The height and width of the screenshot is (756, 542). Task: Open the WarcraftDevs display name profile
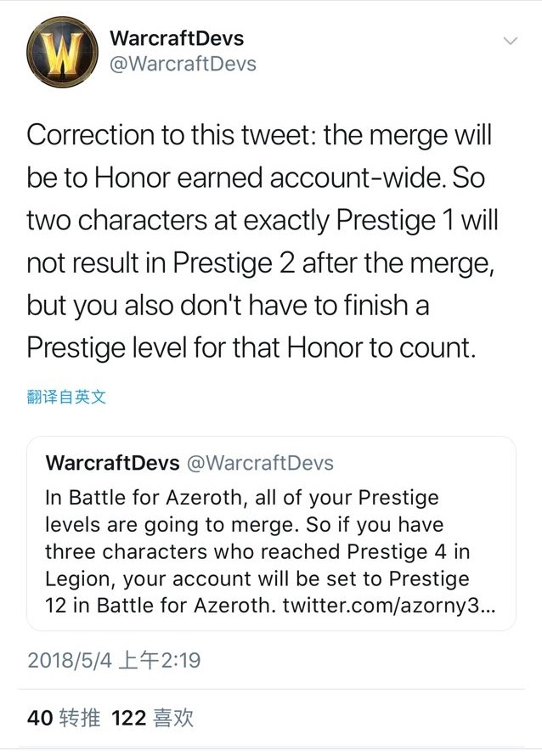(x=177, y=38)
